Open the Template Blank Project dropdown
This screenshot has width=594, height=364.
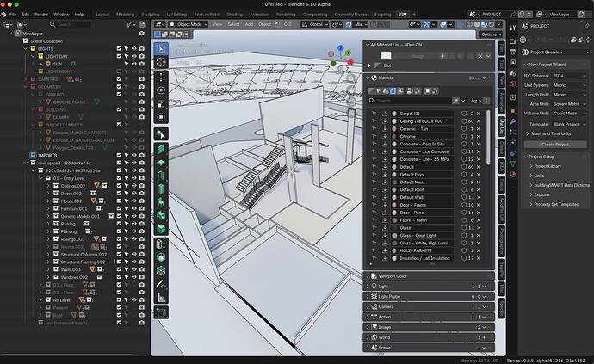(x=569, y=124)
